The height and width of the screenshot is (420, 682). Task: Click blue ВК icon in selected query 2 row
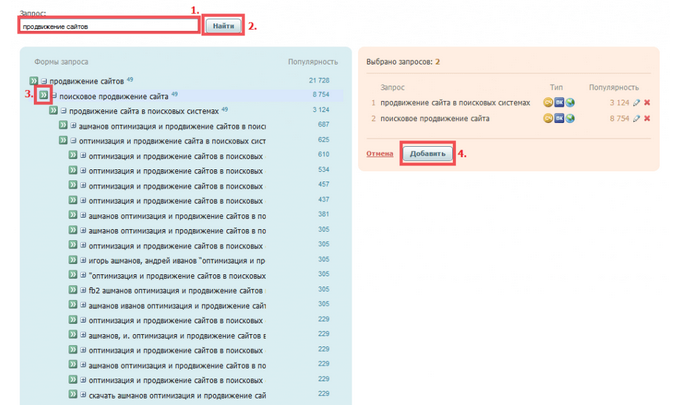[559, 118]
